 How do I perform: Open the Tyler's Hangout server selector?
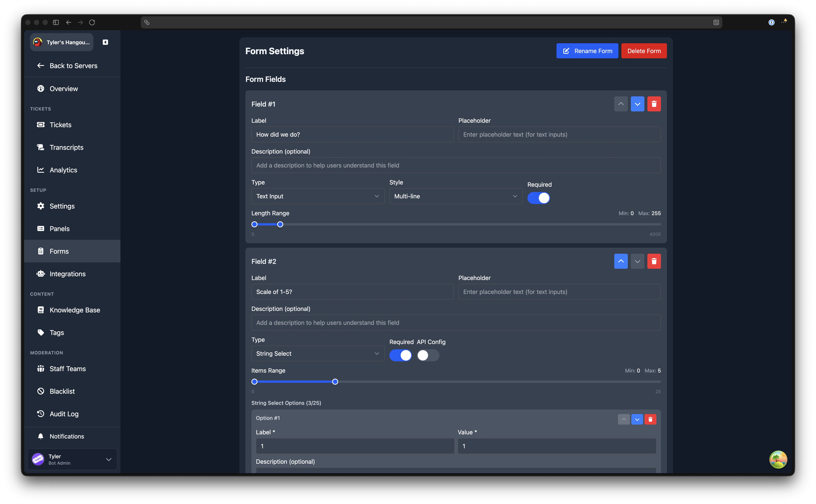click(x=62, y=42)
